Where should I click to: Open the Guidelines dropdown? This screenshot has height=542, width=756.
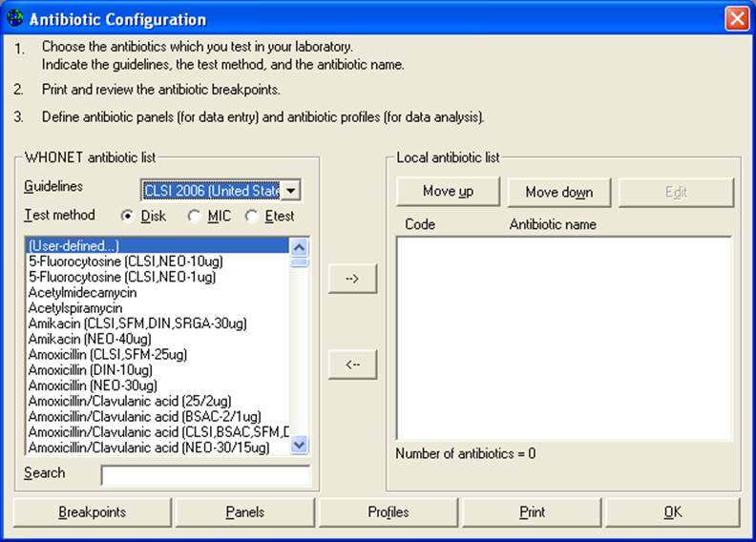pos(291,190)
